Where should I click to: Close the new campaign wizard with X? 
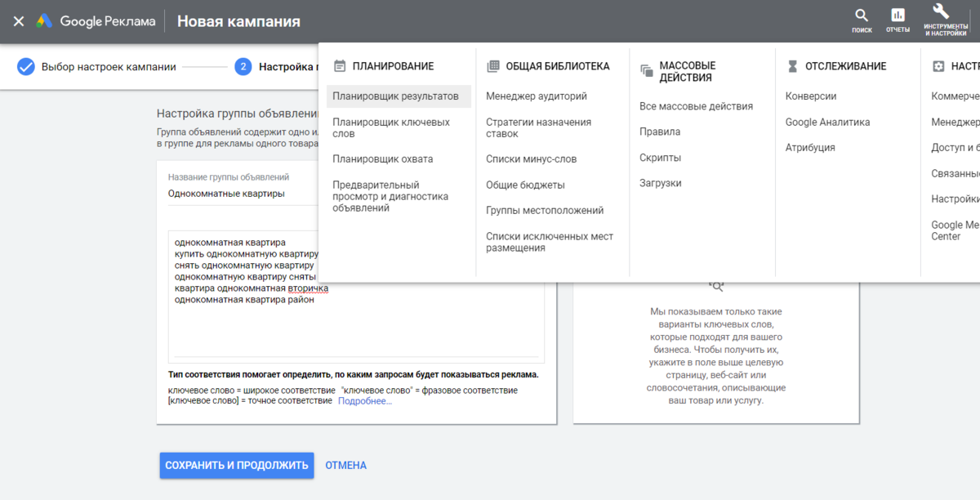point(18,21)
